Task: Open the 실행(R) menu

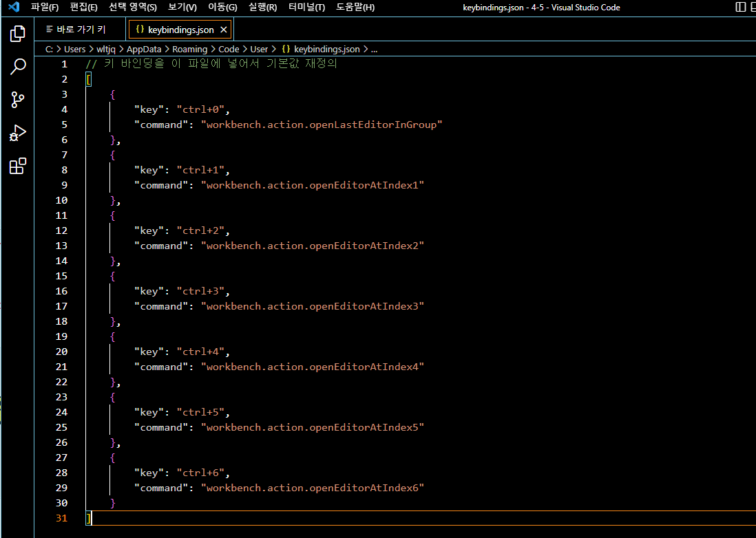Action: (262, 8)
